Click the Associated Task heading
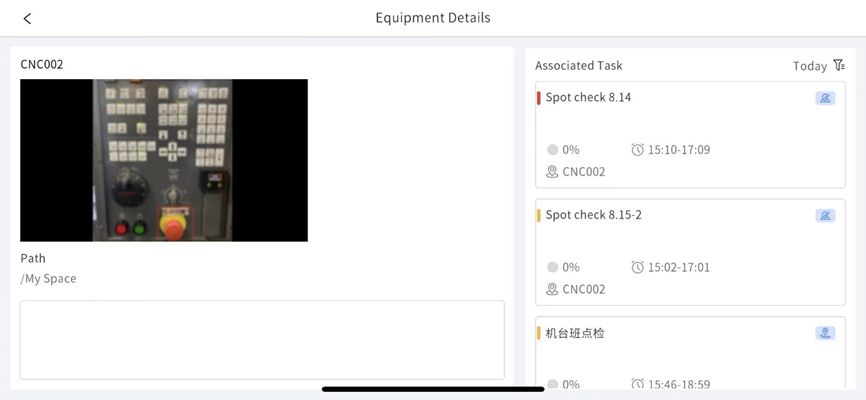866x400 pixels. 579,66
